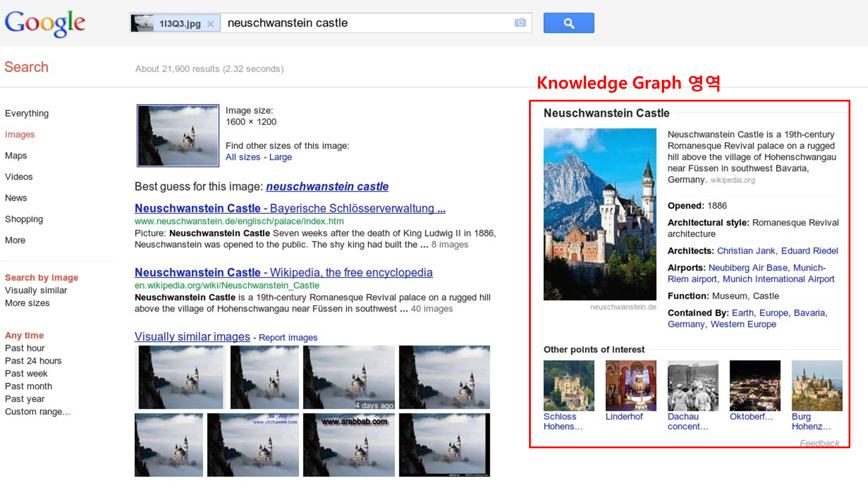The height and width of the screenshot is (488, 868).
Task: Open Bayerische Schlösserverwaltung result title
Action: (290, 208)
